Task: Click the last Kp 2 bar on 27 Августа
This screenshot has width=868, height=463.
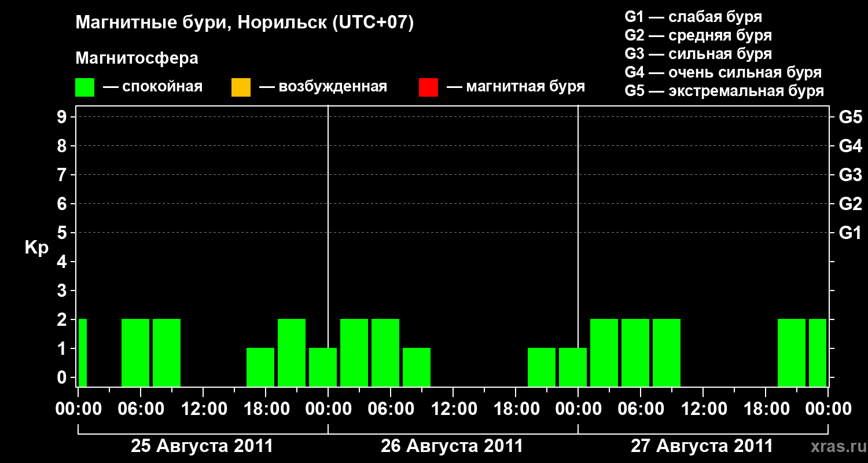Action: click(x=818, y=352)
